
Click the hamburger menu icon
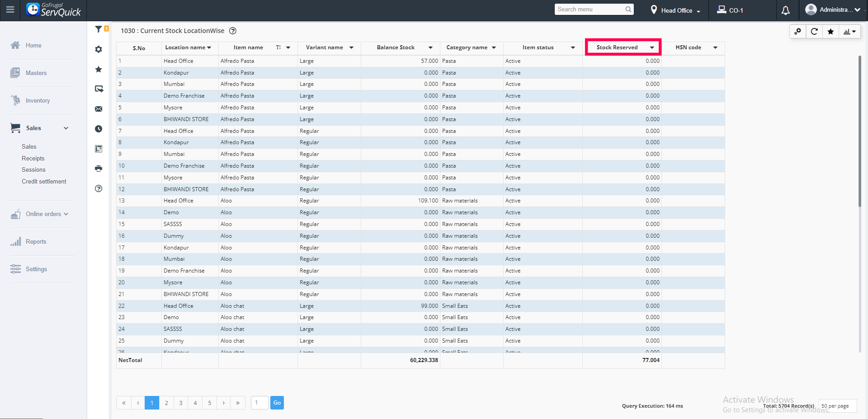pyautogui.click(x=10, y=9)
